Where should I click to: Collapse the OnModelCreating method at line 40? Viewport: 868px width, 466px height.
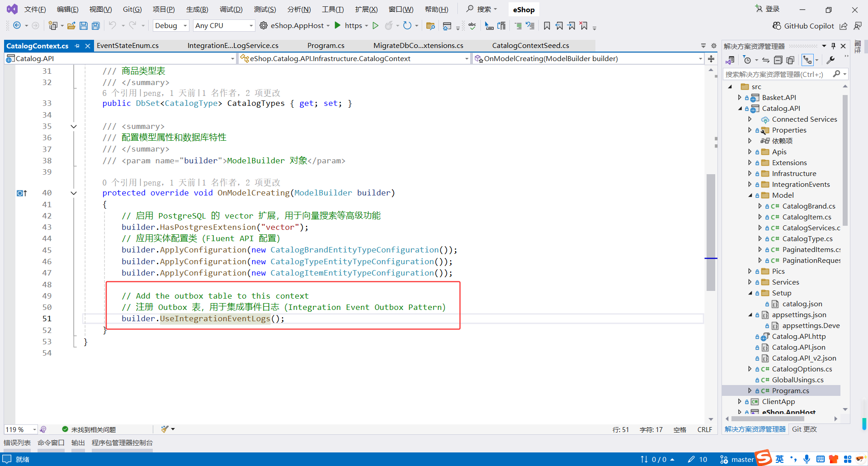(x=74, y=193)
